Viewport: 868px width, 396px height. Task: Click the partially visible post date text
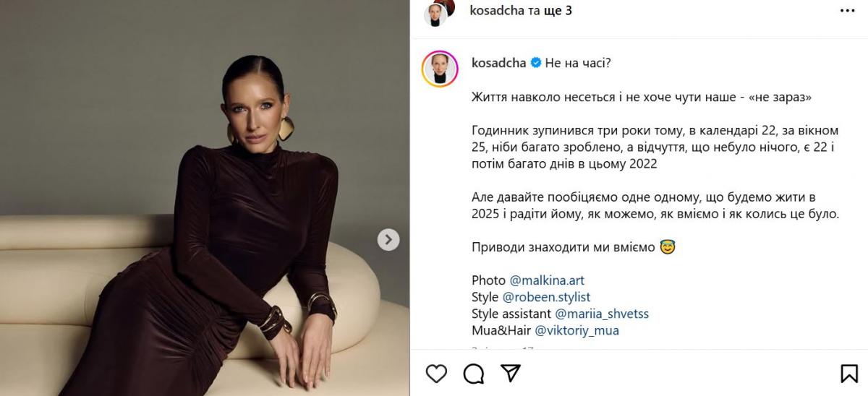click(x=503, y=349)
